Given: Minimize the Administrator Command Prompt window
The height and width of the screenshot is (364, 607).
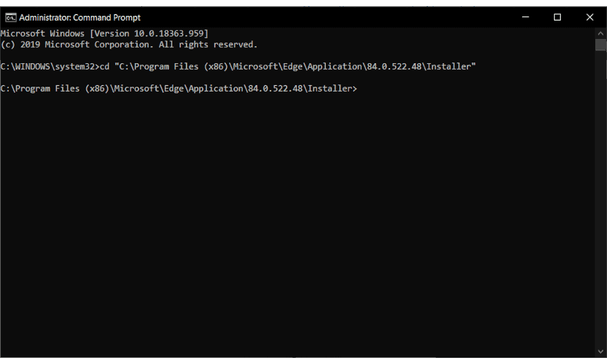Looking at the screenshot, I should point(525,18).
